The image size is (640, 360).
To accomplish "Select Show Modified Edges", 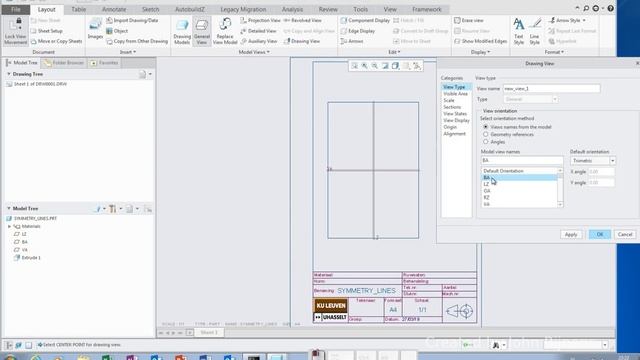I will [x=480, y=41].
